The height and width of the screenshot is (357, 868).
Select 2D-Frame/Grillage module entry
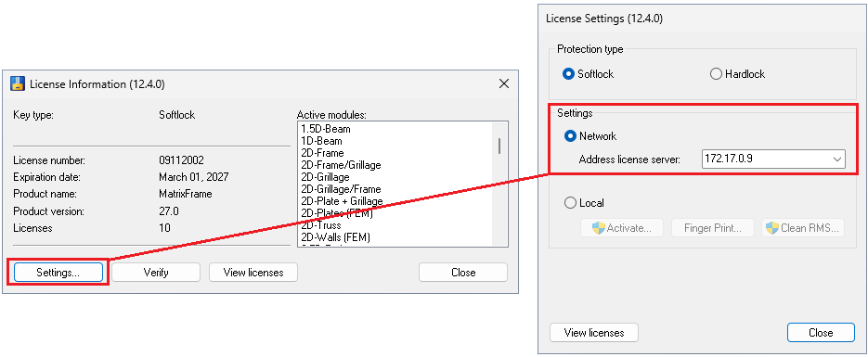341,165
